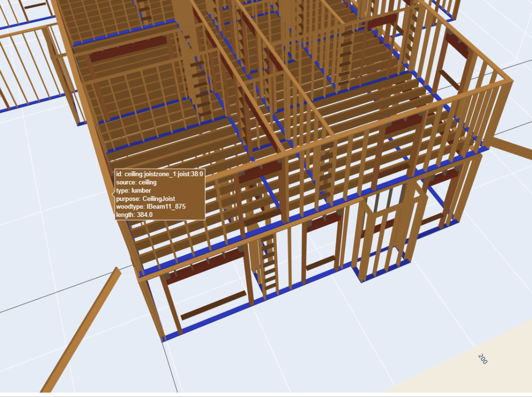
Task: Click the 'woodtype: IBeam11_875' tooltip line
Action: (151, 207)
